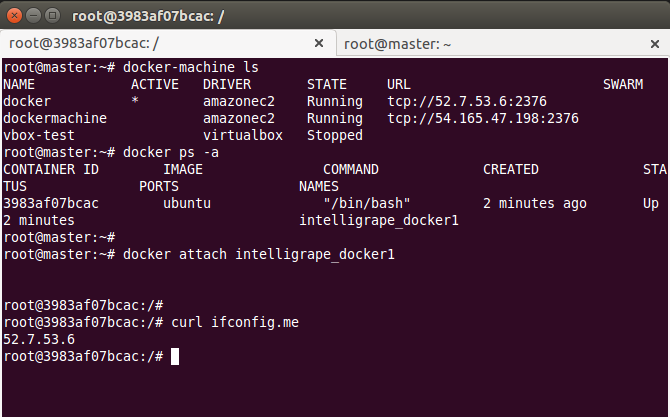The image size is (670, 417).
Task: Click the 52.7.53.6 output line
Action: click(x=39, y=340)
